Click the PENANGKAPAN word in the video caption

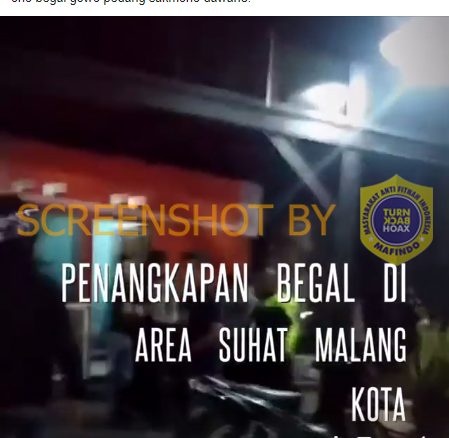[x=155, y=283]
